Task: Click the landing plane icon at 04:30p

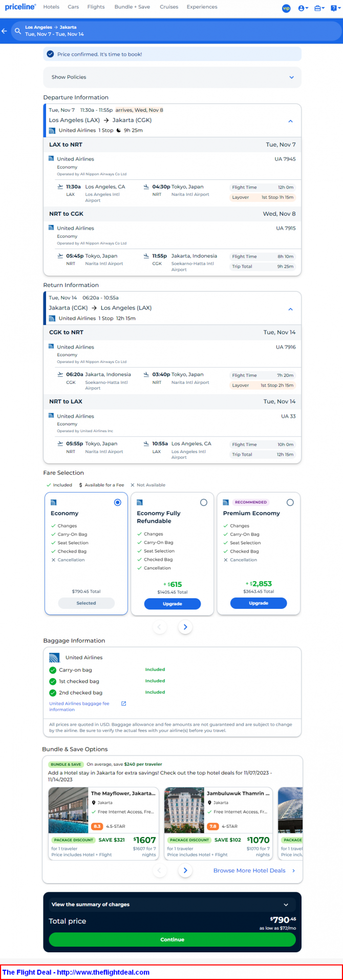Action: pyautogui.click(x=146, y=187)
